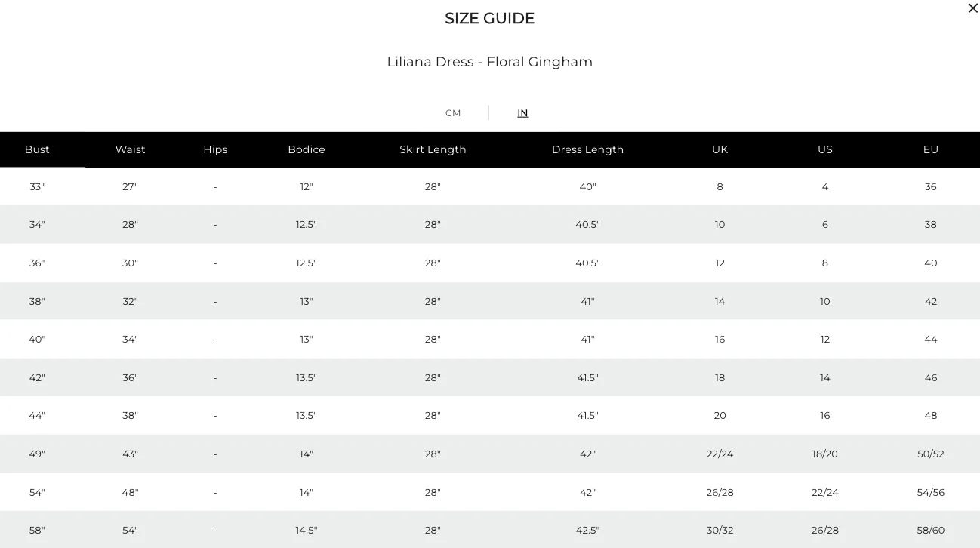Click the SIZE GUIDE title
The width and height of the screenshot is (980, 548).
tap(490, 19)
